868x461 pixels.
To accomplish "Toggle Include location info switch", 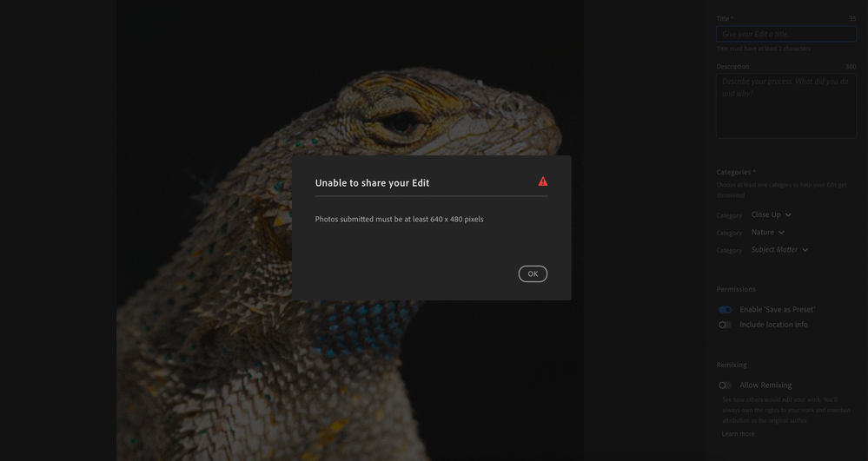I will pos(725,325).
